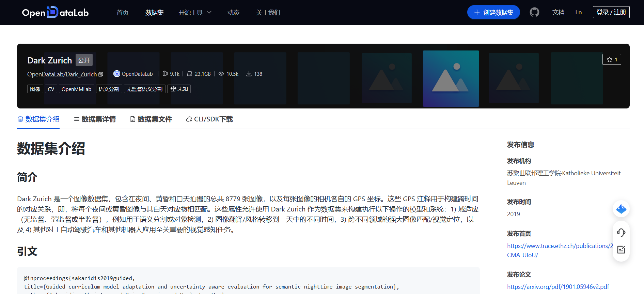Viewport: 644px width, 294px height.
Task: Open 文档 in top bar
Action: coord(559,12)
